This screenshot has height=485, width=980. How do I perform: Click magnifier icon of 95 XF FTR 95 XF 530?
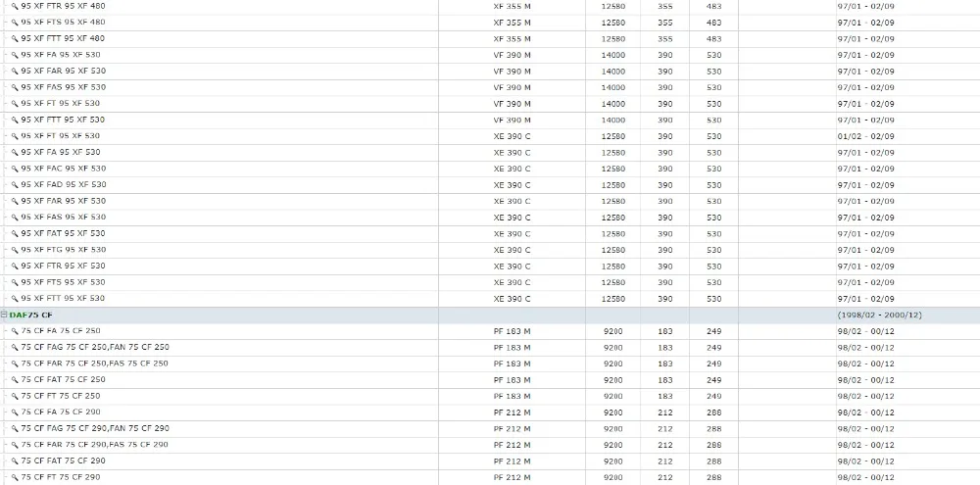(15, 266)
